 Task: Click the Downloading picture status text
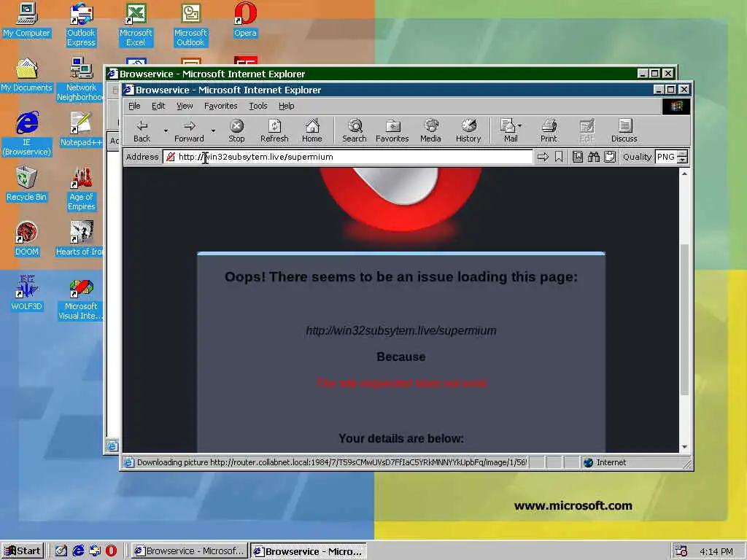point(332,462)
